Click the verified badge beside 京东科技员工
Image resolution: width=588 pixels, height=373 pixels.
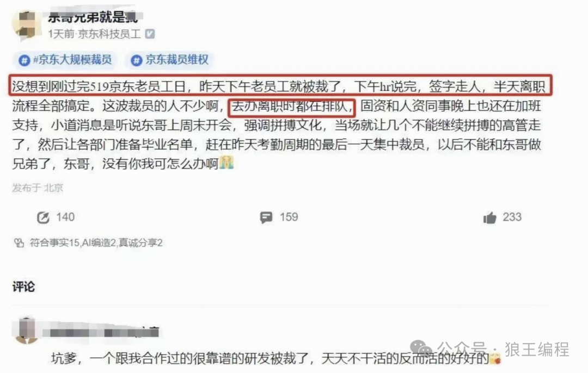pos(150,34)
